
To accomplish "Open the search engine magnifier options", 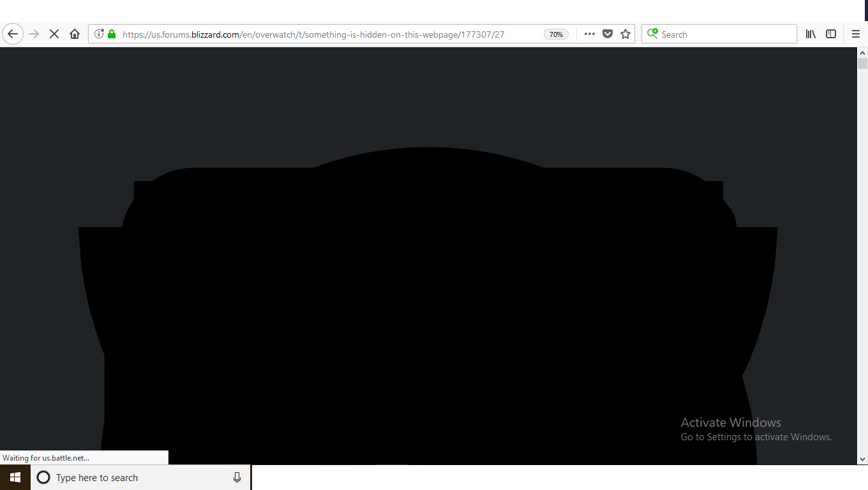I will (652, 34).
